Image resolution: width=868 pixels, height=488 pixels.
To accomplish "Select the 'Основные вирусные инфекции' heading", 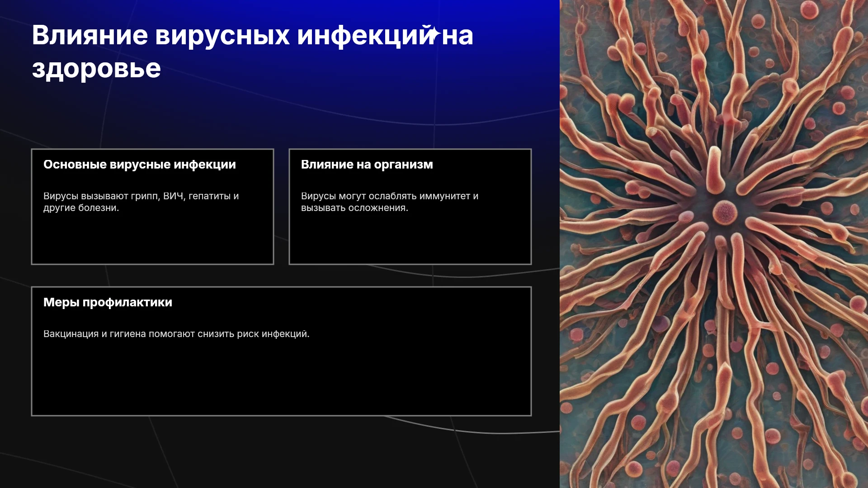I will pyautogui.click(x=140, y=164).
